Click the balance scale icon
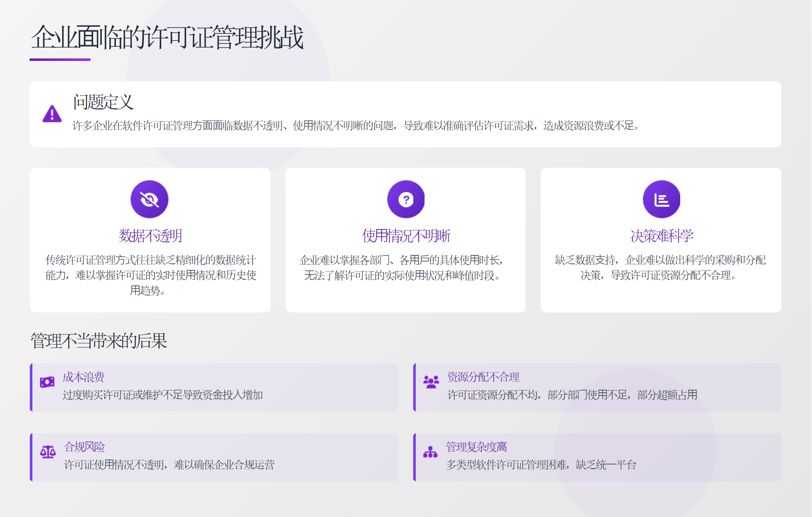 (x=48, y=451)
